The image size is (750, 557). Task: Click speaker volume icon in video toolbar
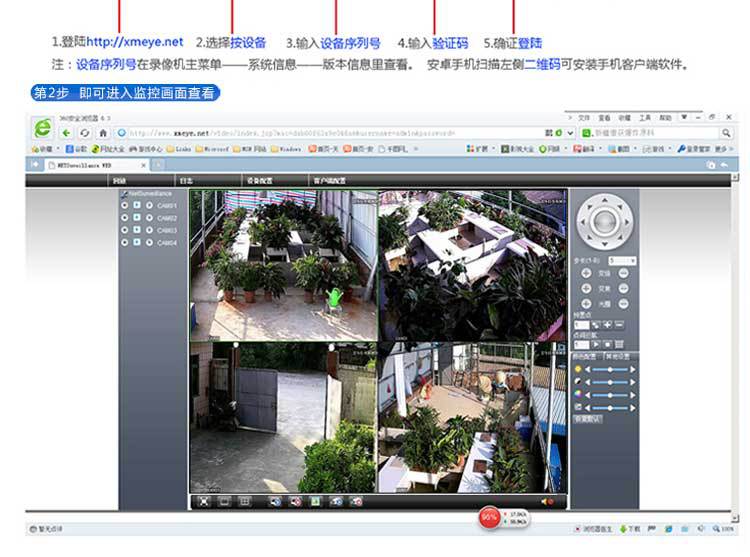pos(547,500)
